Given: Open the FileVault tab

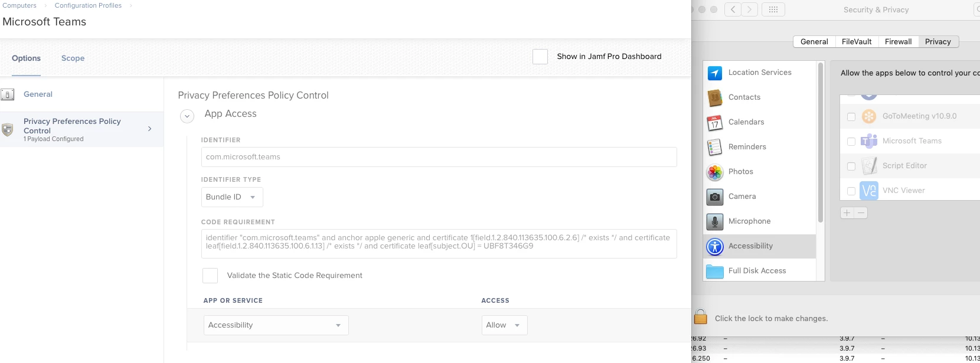Looking at the screenshot, I should click(857, 42).
